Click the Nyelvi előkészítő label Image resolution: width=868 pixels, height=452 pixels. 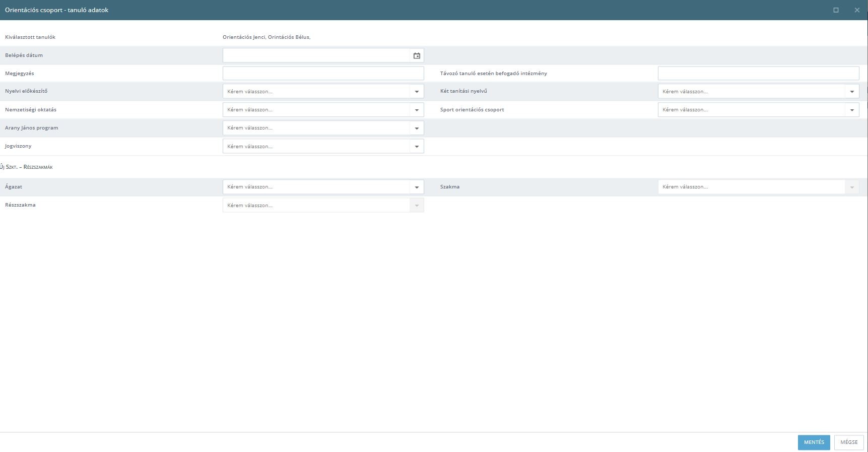pyautogui.click(x=26, y=91)
